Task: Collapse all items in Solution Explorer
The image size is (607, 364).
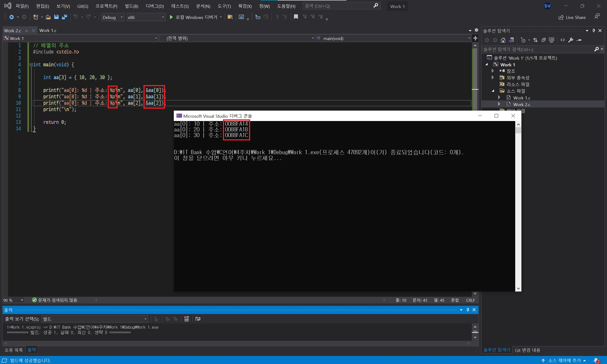Action: pyautogui.click(x=543, y=40)
